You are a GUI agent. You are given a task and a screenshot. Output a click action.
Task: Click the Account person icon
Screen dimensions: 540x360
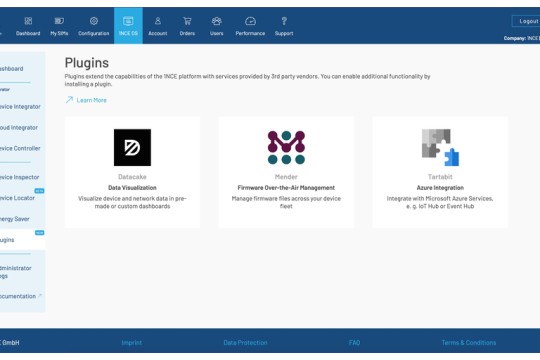(158, 21)
